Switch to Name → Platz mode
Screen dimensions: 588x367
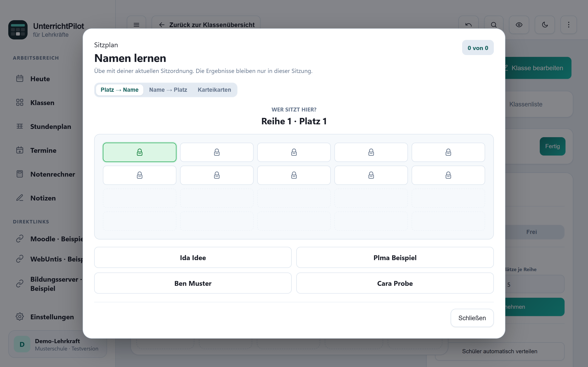(168, 90)
